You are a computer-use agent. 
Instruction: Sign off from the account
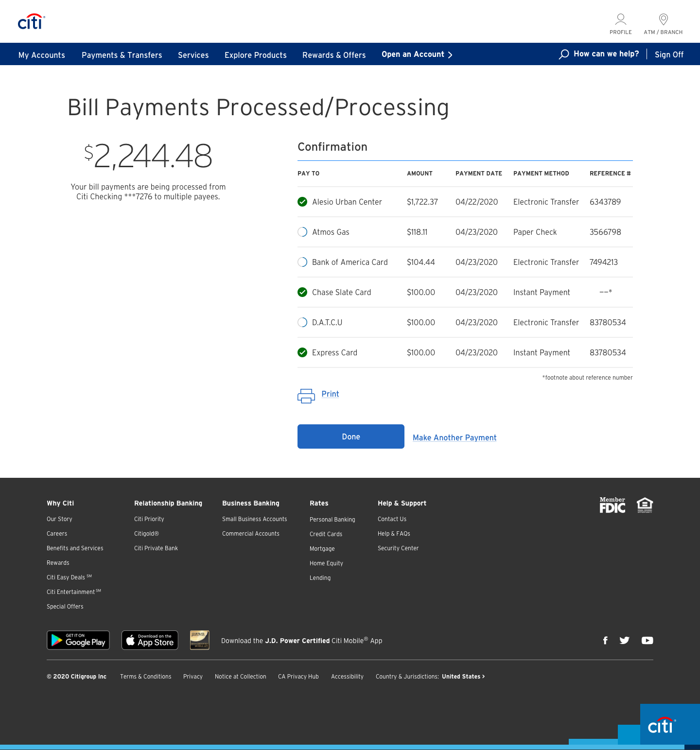[x=669, y=54]
